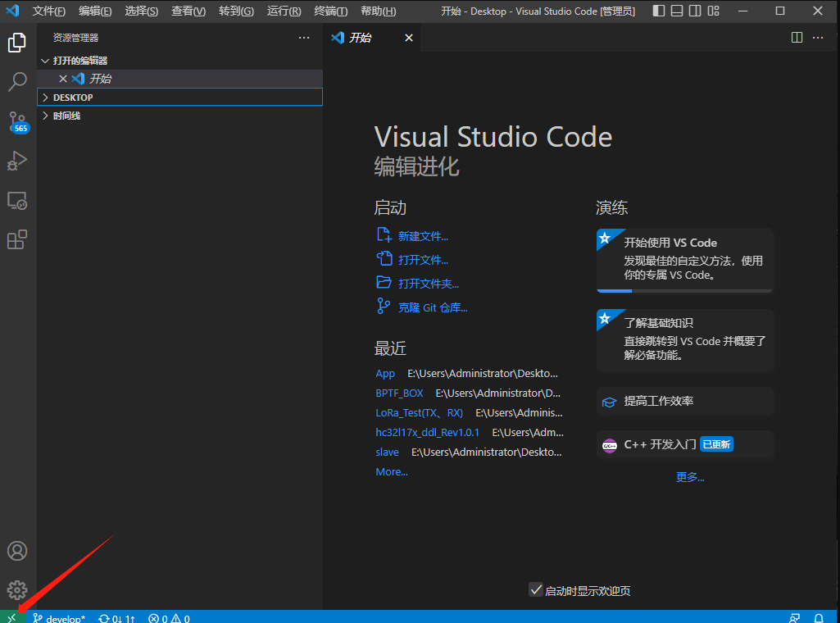Viewport: 840px width, 623px height.
Task: Open the feedback icon in status bar
Action: click(x=794, y=618)
